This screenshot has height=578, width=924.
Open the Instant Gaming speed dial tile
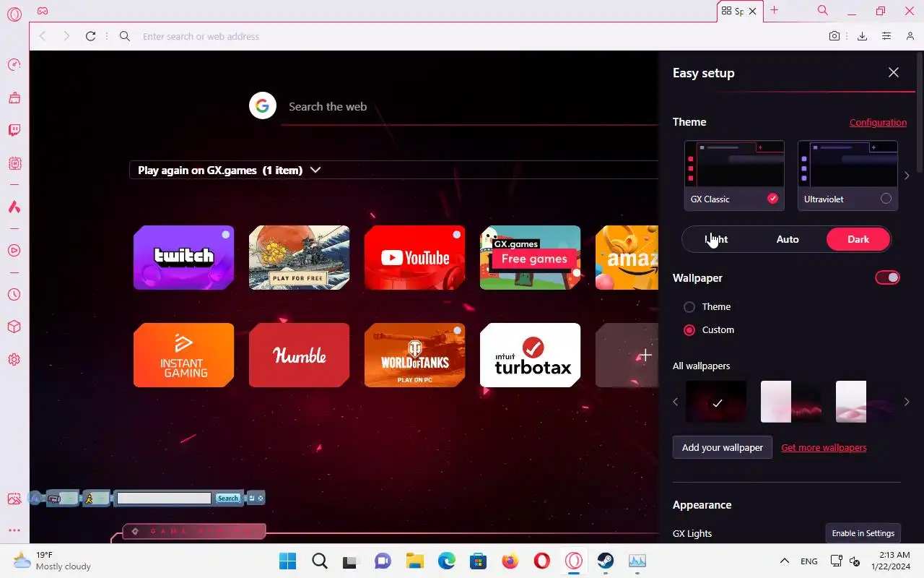coord(184,355)
